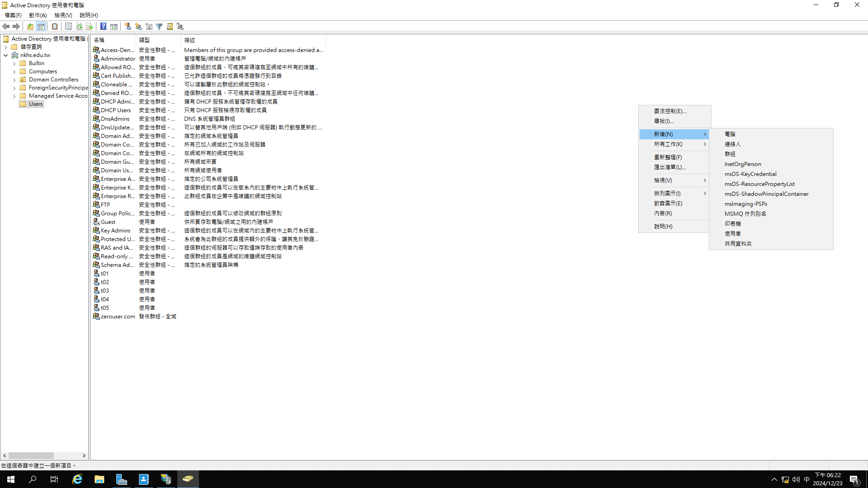This screenshot has width=868, height=488.
Task: Click the create new user icon
Action: pyautogui.click(x=128, y=27)
